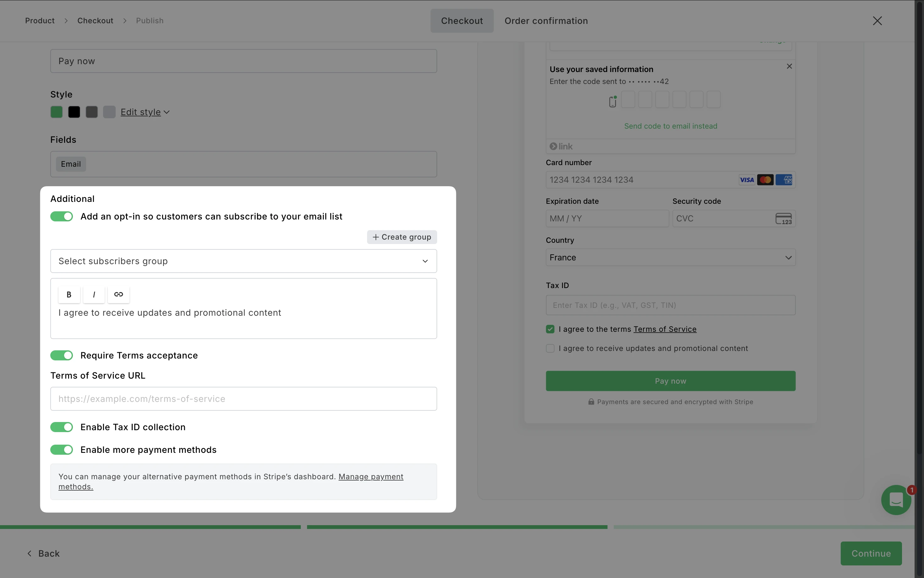Click the Terms of Service URL field
Image resolution: width=924 pixels, height=578 pixels.
coord(244,399)
